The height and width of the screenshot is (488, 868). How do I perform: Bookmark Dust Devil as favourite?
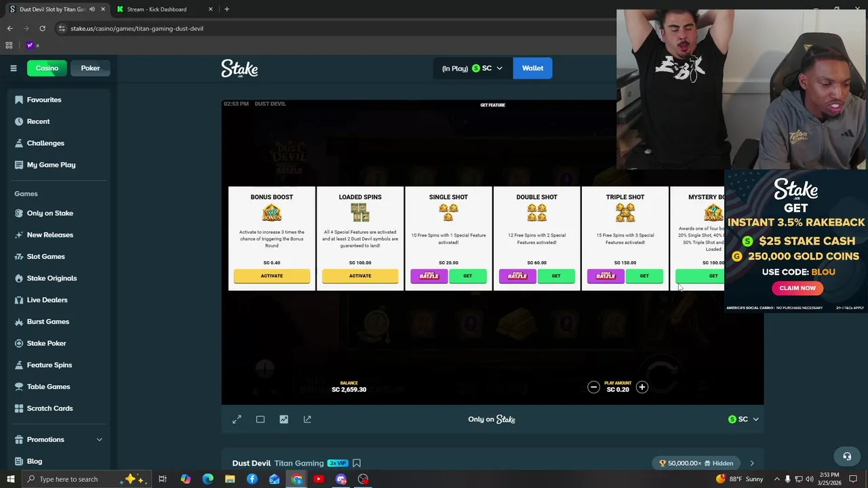[357, 464]
